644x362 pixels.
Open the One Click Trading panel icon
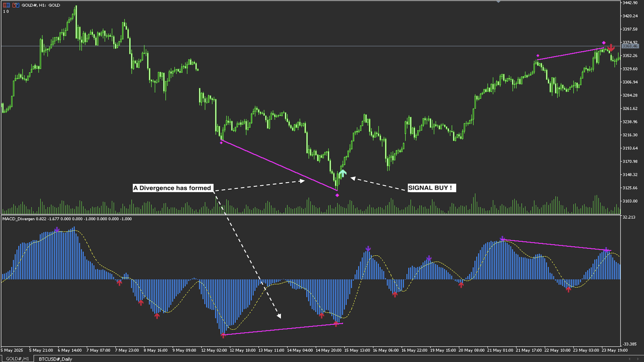coord(6,5)
